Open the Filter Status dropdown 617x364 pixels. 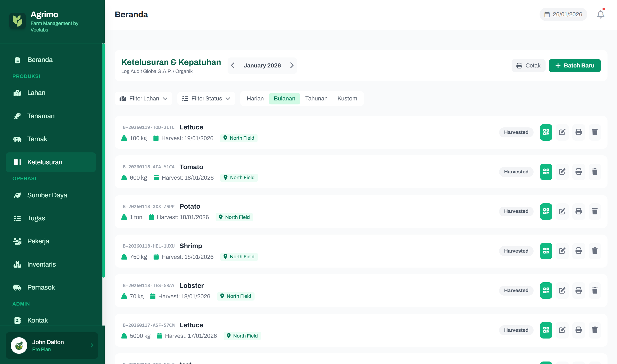206,98
